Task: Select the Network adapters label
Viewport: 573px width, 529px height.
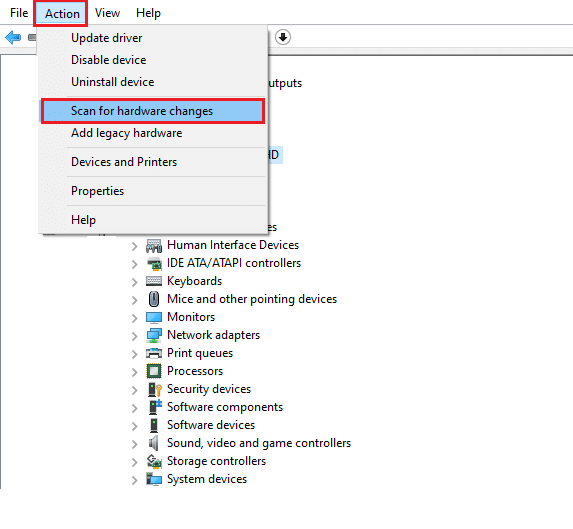Action: coord(213,335)
